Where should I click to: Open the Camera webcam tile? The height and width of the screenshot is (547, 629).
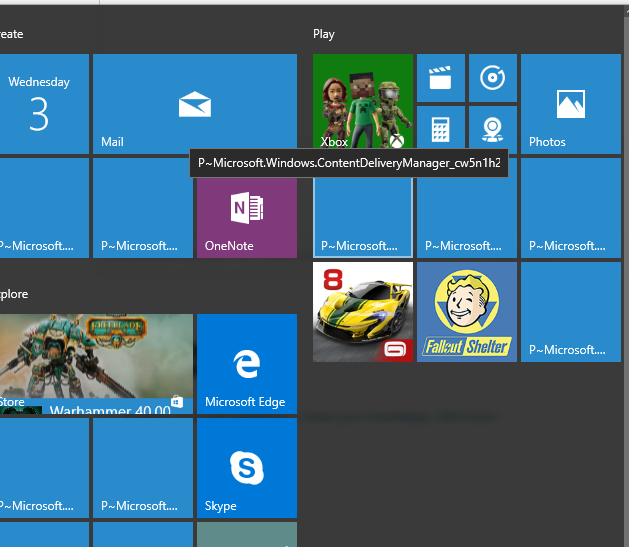pos(493,128)
